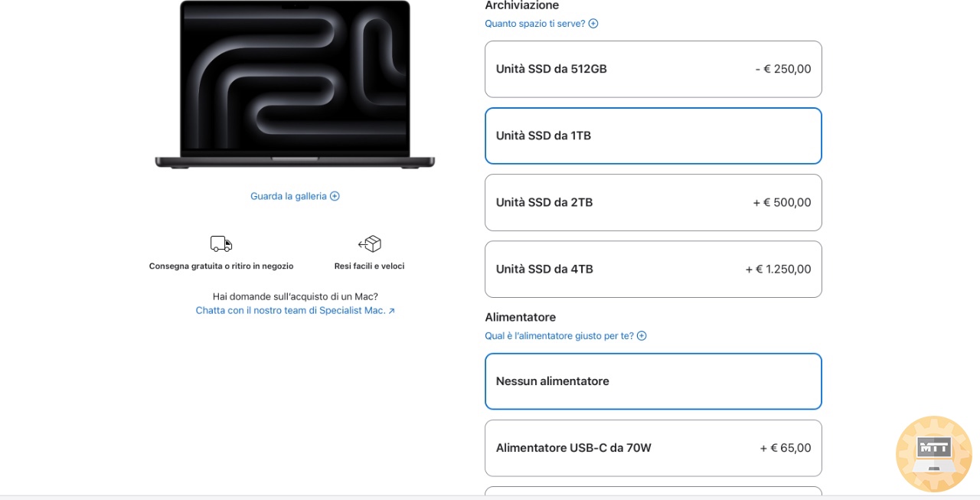This screenshot has width=980, height=500.
Task: Open Chatta con il nostro team link
Action: [290, 311]
